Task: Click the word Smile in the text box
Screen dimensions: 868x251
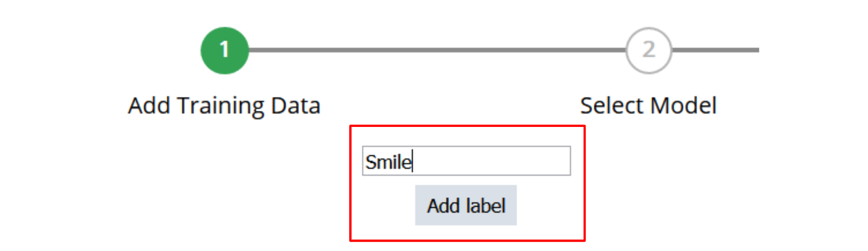Action: coord(388,162)
